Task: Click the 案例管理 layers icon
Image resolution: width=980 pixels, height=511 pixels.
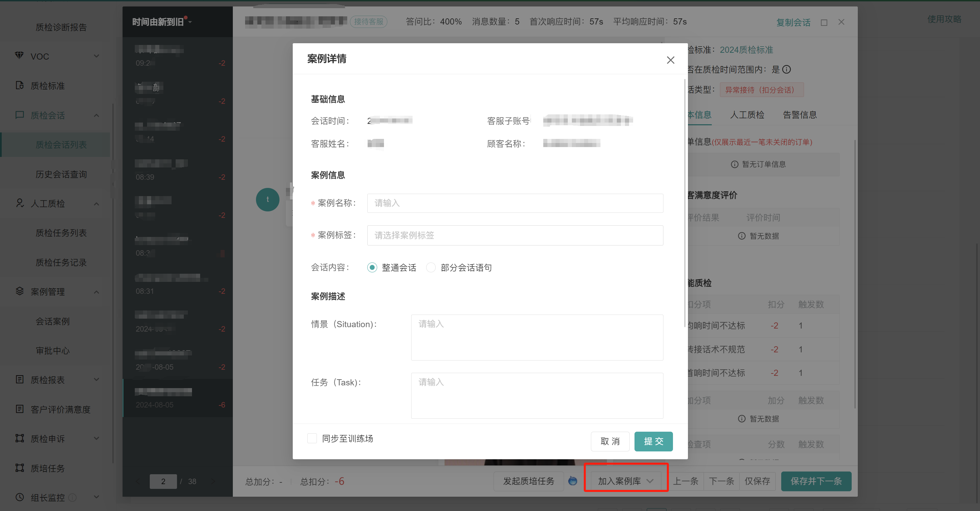Action: click(x=19, y=291)
